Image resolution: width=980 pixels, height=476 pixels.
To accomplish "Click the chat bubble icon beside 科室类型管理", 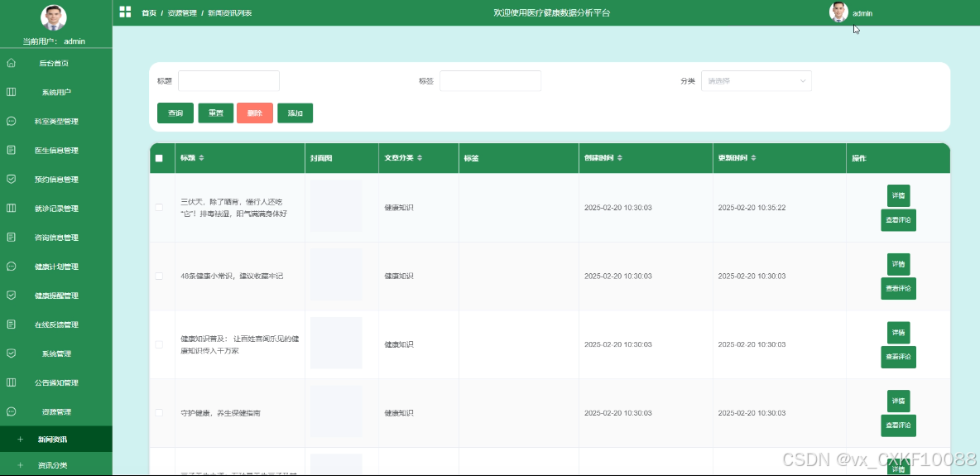I will pos(11,122).
